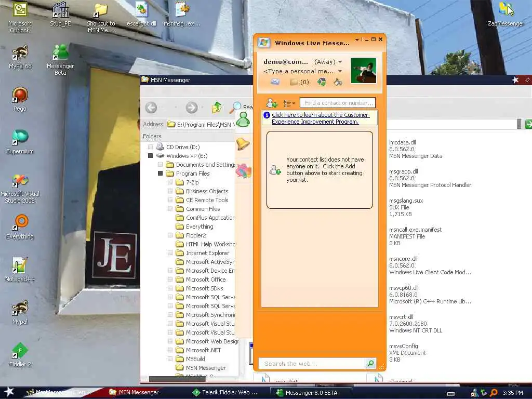The height and width of the screenshot is (399, 532).
Task: Select the MSN Messenger folder in tree
Action: pyautogui.click(x=205, y=367)
